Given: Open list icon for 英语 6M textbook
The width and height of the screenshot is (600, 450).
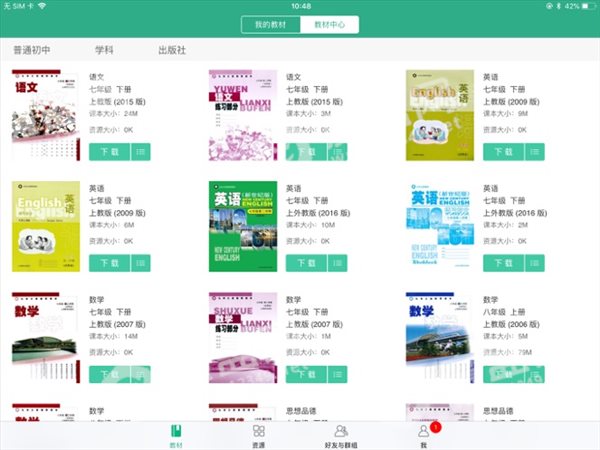Looking at the screenshot, I should pyautogui.click(x=141, y=263).
